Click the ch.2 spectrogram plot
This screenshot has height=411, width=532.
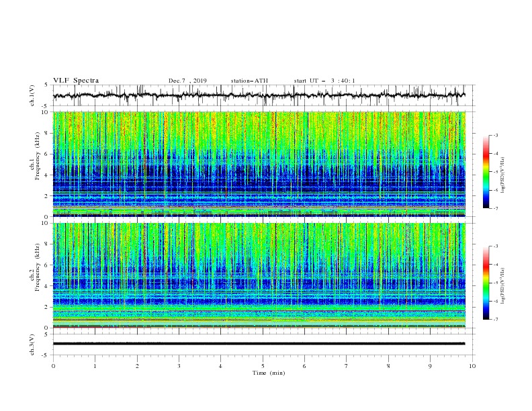pos(259,275)
